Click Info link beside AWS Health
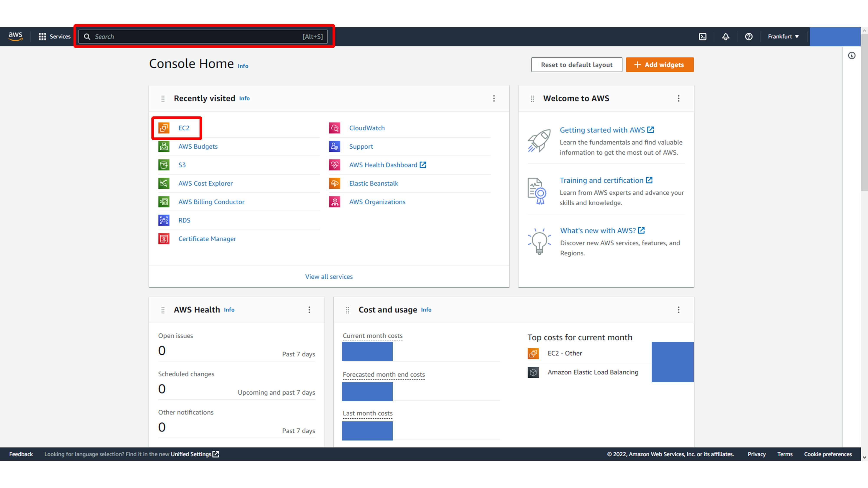Screen dimensions: 868x488 pos(229,310)
